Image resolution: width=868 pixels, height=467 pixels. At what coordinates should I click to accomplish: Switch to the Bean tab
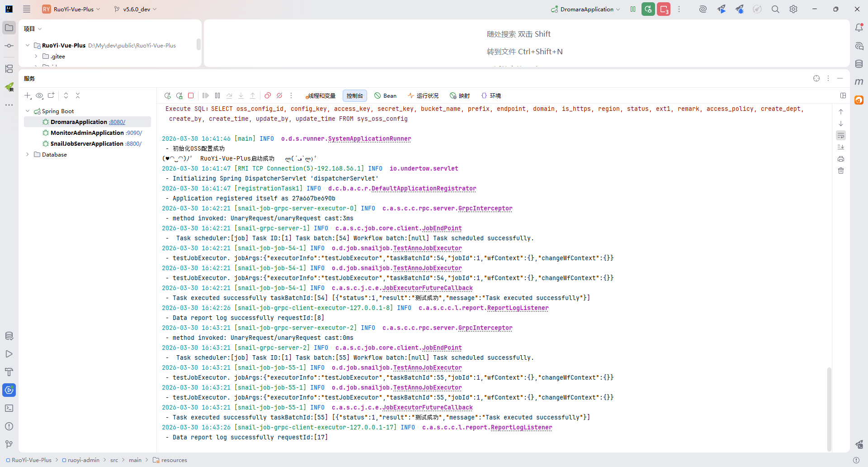point(386,95)
